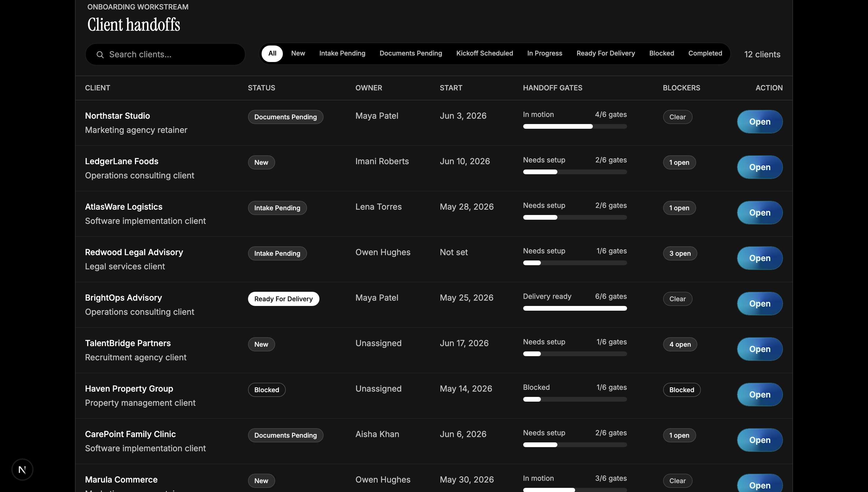Click the OWNER column header
The height and width of the screenshot is (492, 868).
[368, 88]
